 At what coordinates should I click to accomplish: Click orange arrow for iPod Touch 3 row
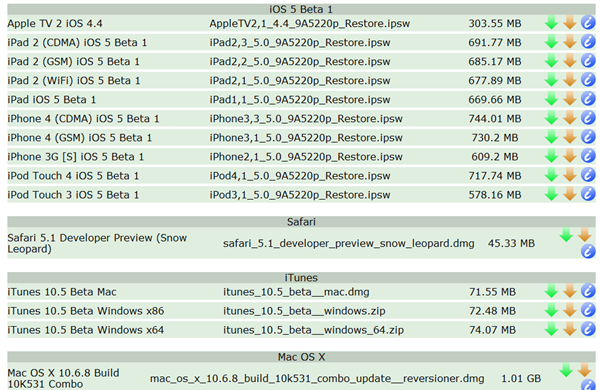(x=570, y=194)
